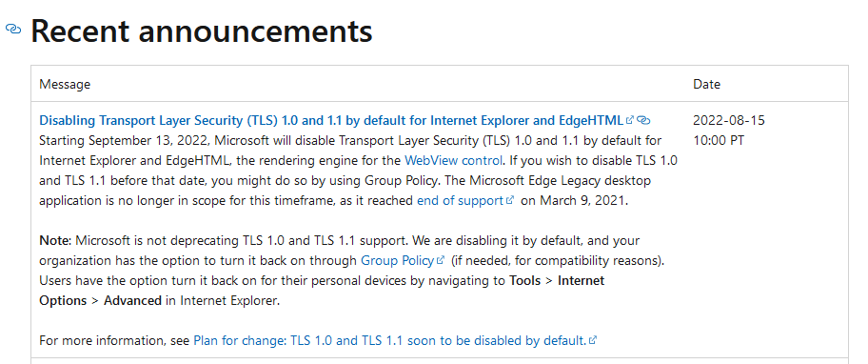Open the Disabling Transport Layer Security announcement link

coord(331,120)
